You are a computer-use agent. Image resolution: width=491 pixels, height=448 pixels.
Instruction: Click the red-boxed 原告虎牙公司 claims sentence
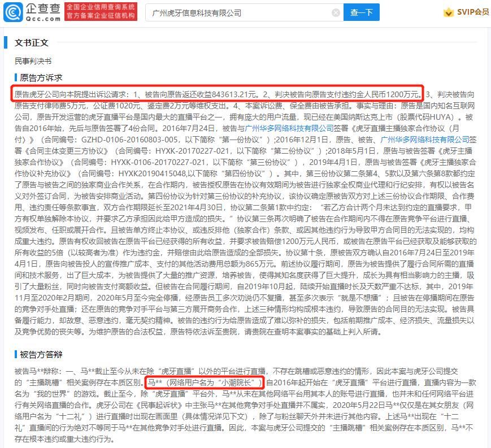click(218, 94)
